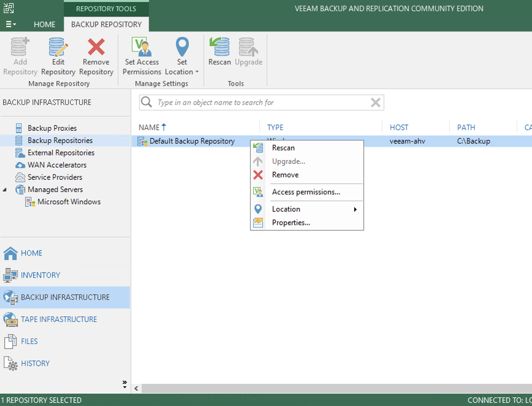Click C:\Backup path cell

tap(473, 141)
